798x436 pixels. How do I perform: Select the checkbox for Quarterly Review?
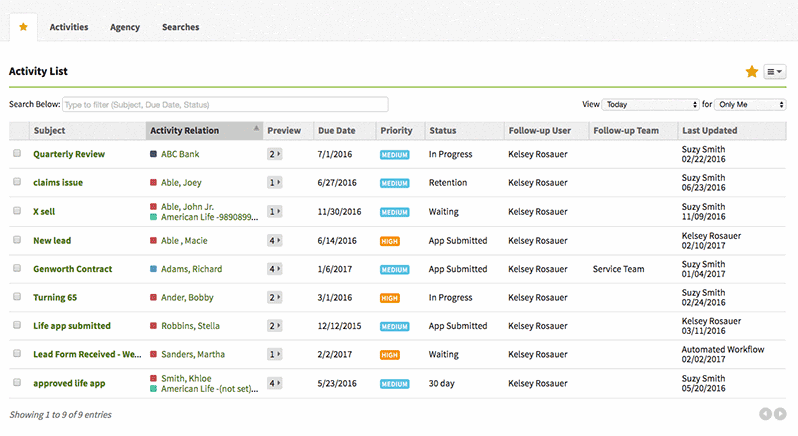coord(17,154)
